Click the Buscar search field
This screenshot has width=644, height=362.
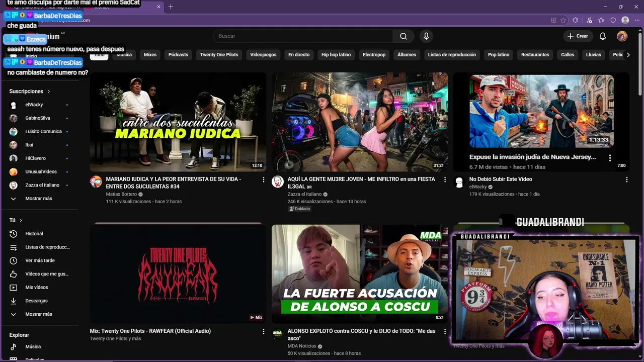point(303,36)
